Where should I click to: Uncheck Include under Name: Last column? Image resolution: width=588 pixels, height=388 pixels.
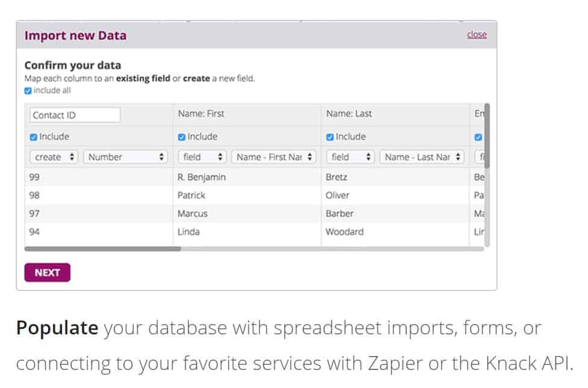click(330, 137)
